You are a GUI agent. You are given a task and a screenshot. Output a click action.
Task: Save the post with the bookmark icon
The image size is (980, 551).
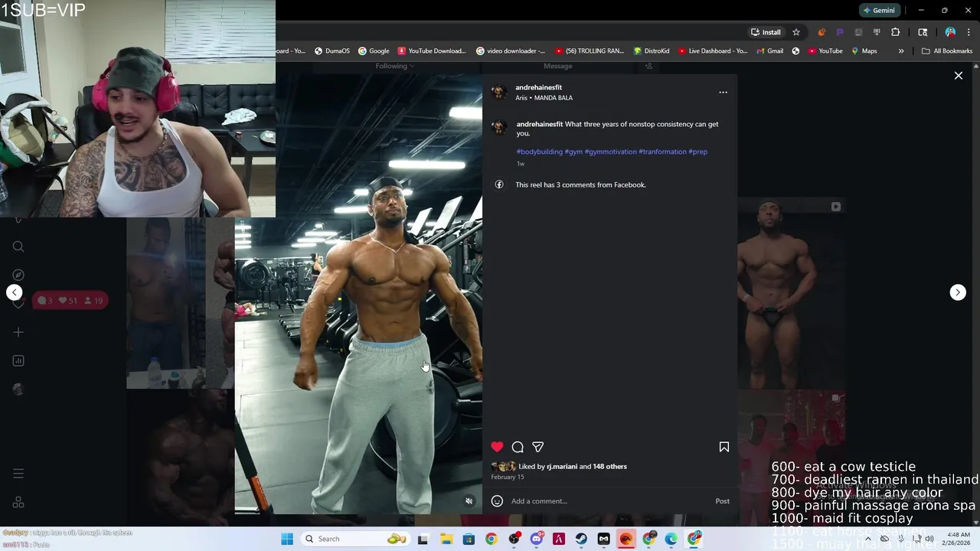tap(724, 447)
